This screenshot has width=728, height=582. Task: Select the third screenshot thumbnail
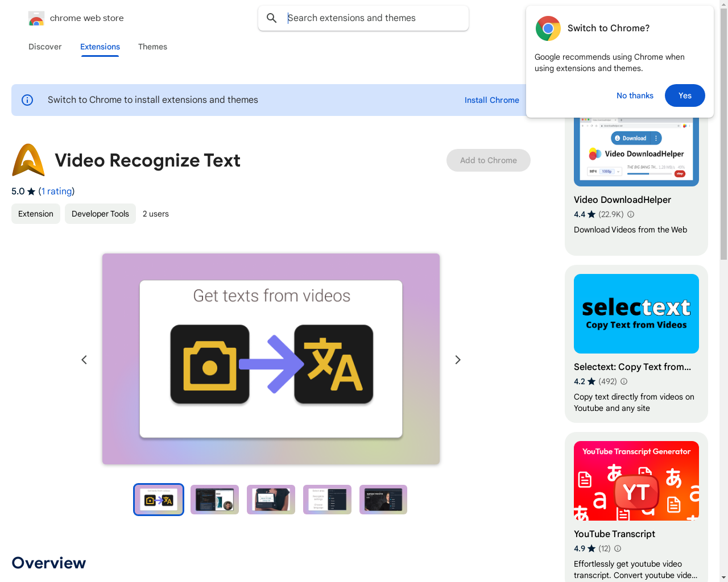pos(271,500)
